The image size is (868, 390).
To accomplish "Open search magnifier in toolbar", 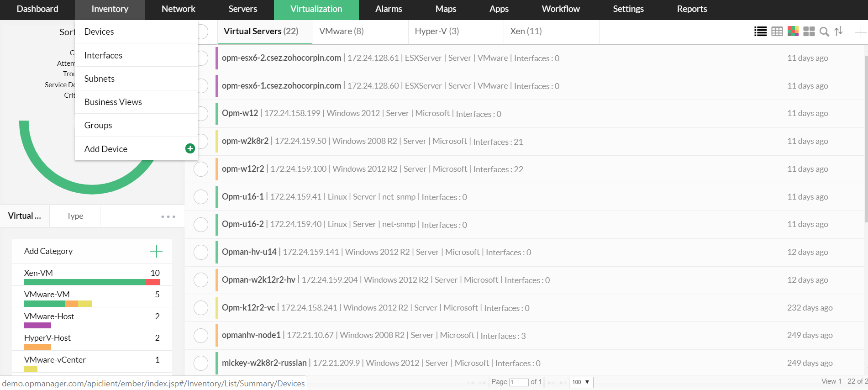I will tap(824, 32).
